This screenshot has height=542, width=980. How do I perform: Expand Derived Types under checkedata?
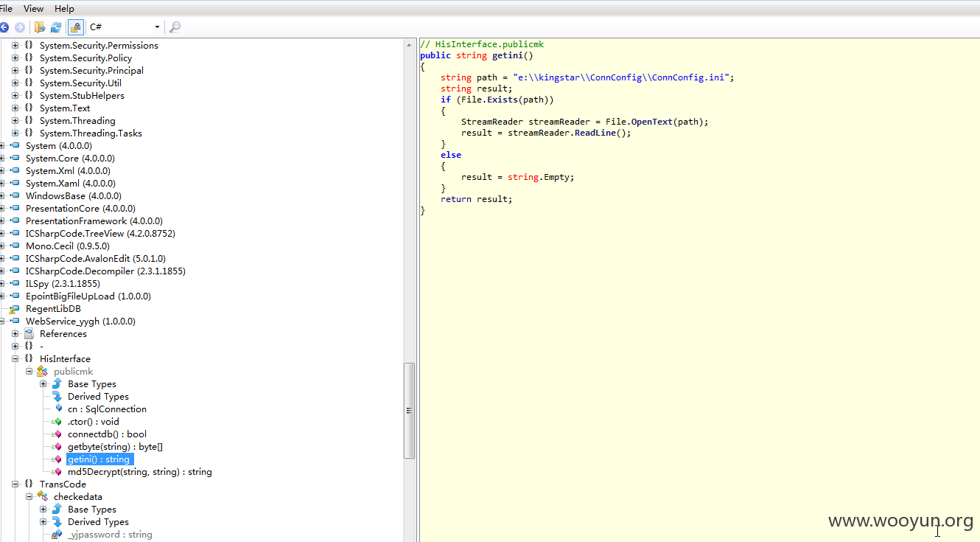pyautogui.click(x=43, y=522)
